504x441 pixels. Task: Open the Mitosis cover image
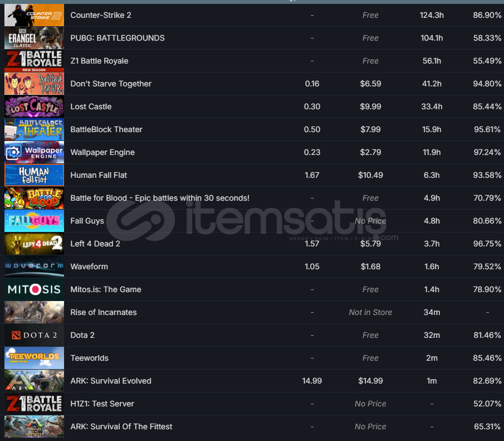point(34,289)
